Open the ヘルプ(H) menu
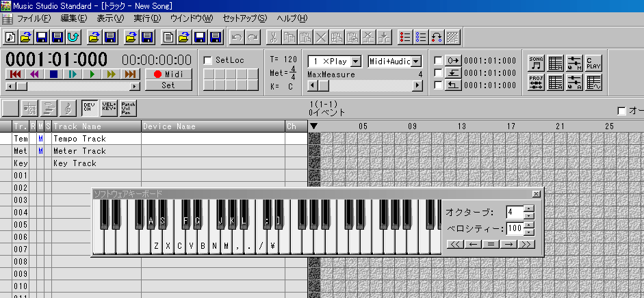644x298 pixels. (x=292, y=18)
